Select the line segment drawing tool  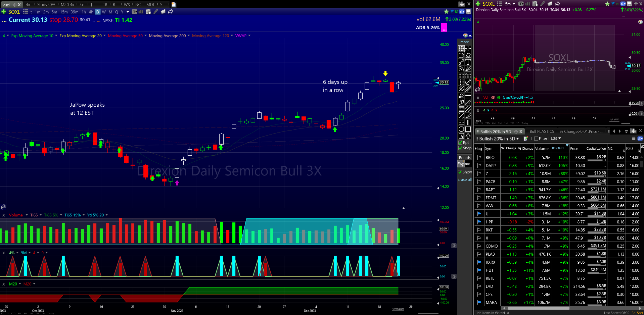(461, 62)
